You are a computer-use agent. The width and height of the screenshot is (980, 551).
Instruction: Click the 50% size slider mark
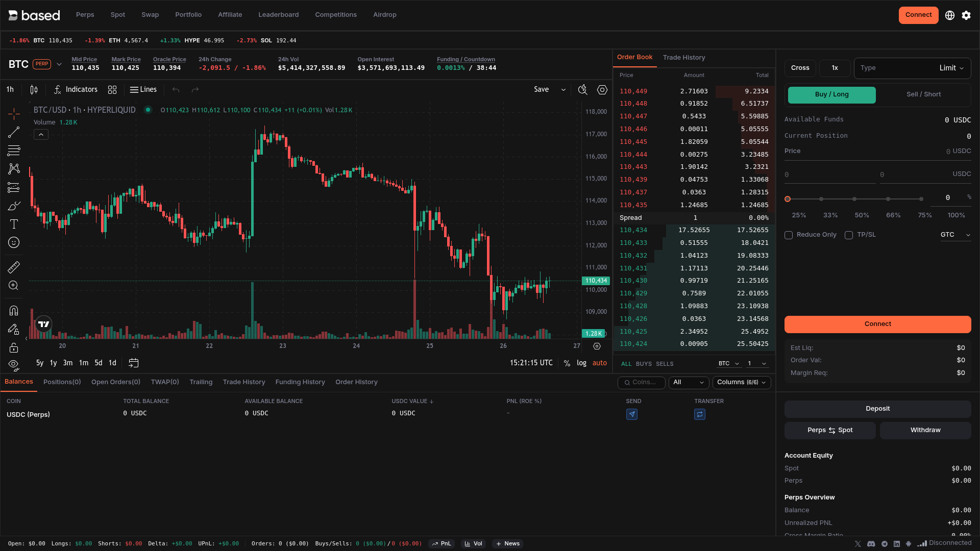[862, 215]
